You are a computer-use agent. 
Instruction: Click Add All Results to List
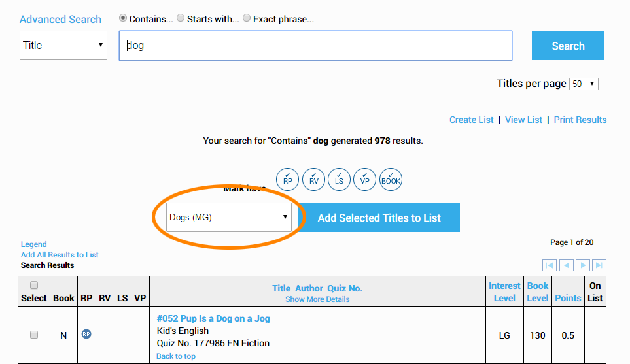pos(60,255)
